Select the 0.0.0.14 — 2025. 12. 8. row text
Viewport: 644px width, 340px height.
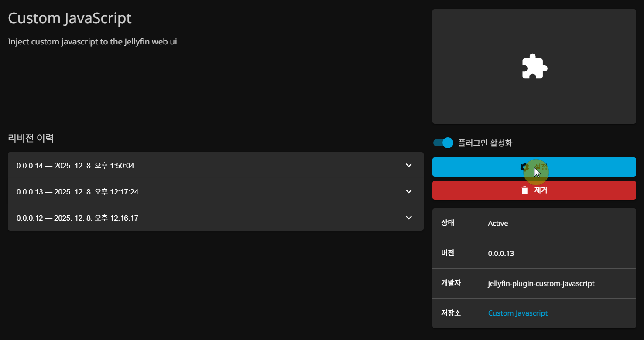[75, 166]
